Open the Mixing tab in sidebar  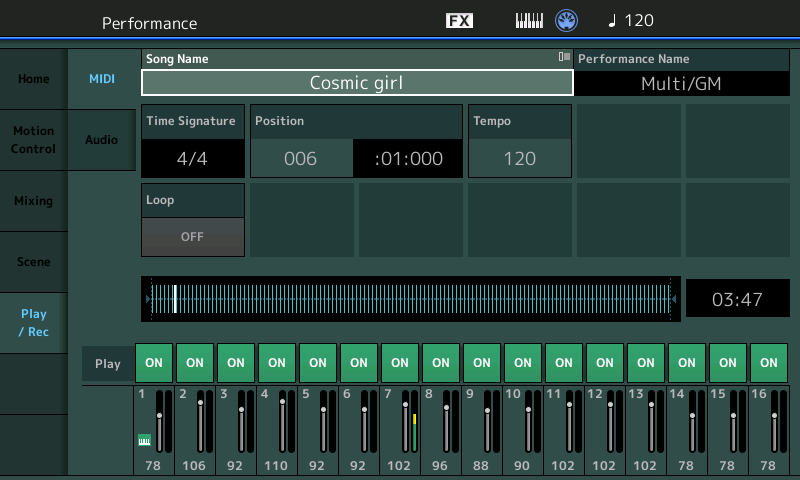33,201
